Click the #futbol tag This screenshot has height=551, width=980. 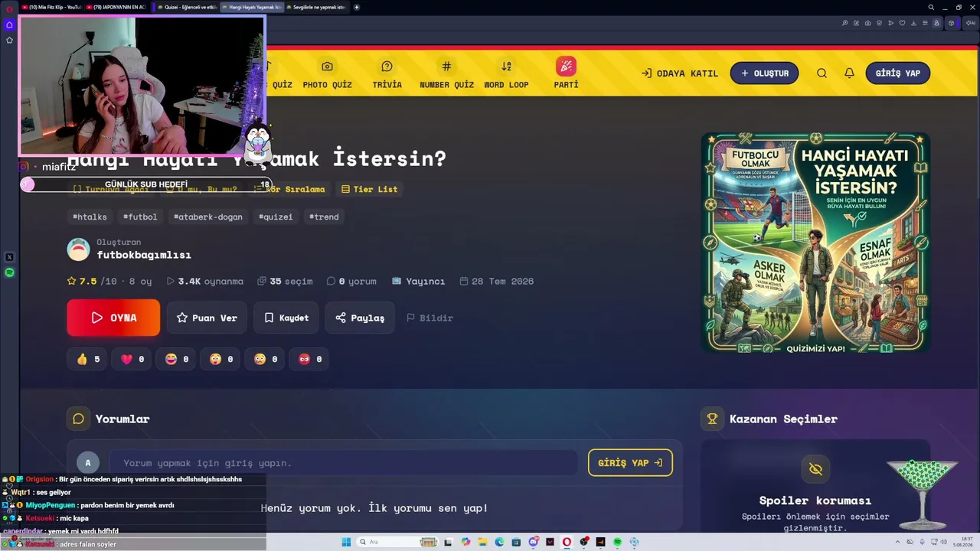click(x=140, y=217)
